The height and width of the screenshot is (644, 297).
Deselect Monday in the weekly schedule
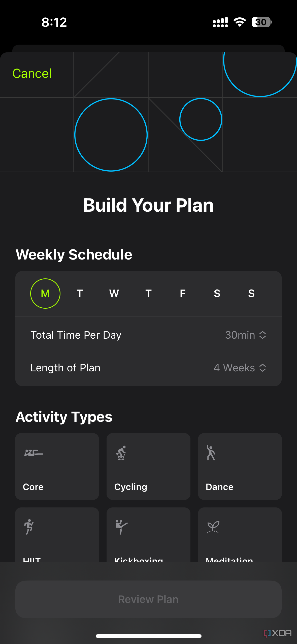(45, 294)
